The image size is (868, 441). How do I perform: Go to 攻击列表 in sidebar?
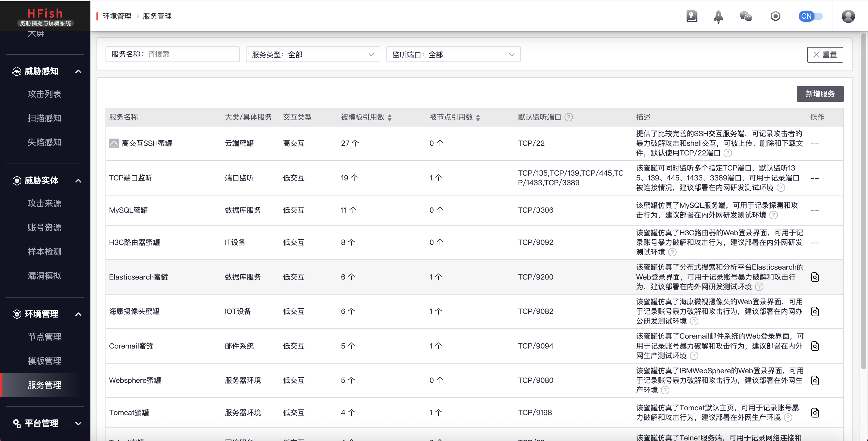click(45, 94)
